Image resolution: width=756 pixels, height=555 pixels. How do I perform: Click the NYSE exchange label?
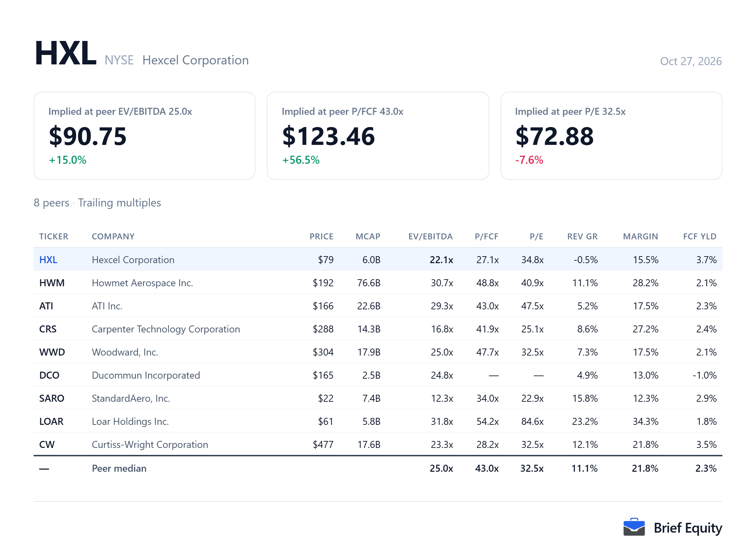coord(119,60)
